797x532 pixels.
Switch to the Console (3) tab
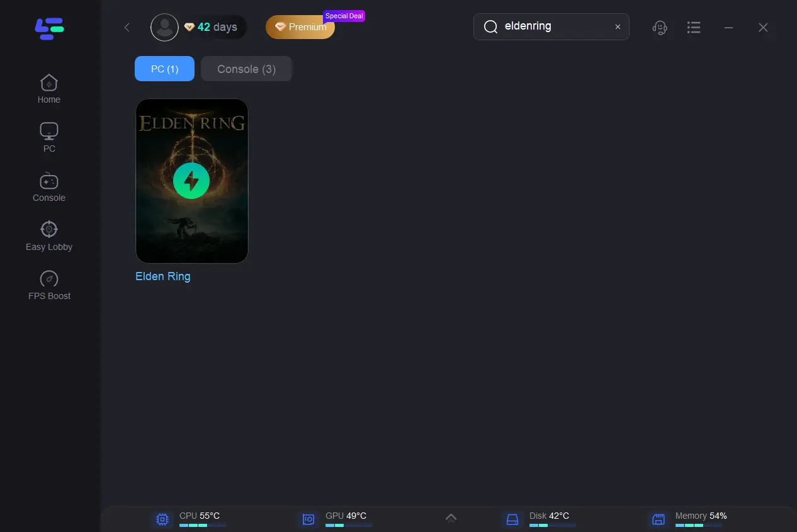point(246,69)
